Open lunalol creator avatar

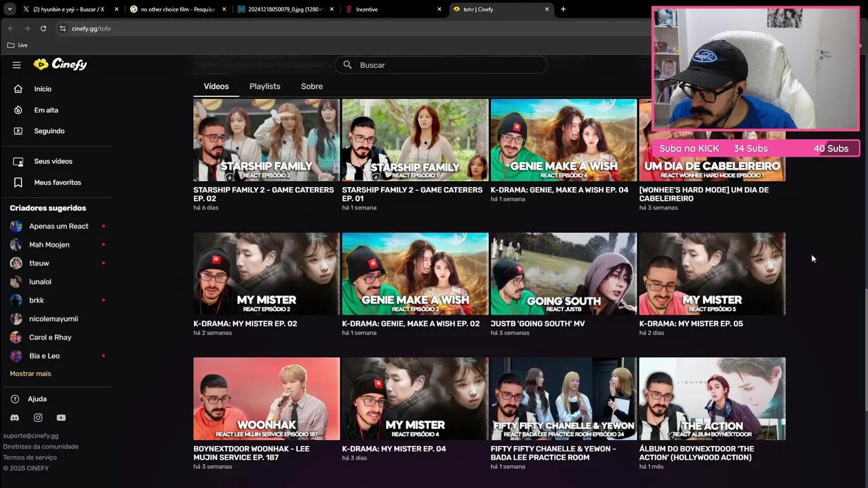point(16,282)
